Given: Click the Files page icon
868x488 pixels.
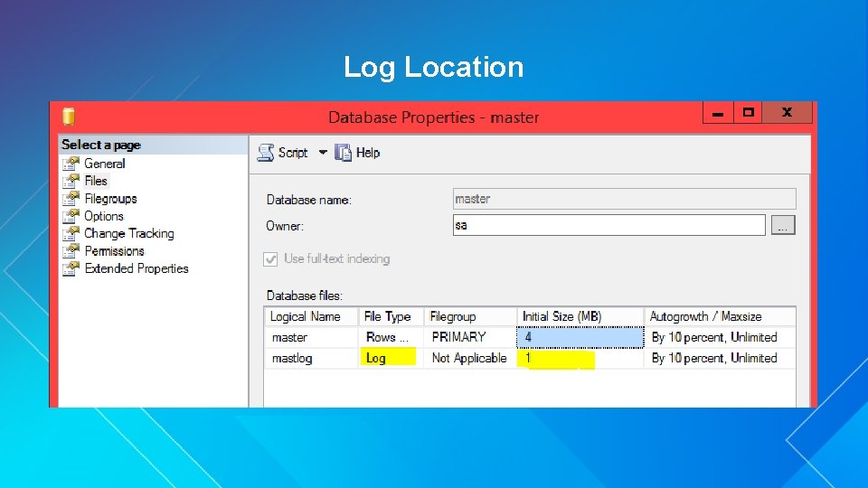Looking at the screenshot, I should click(x=71, y=181).
